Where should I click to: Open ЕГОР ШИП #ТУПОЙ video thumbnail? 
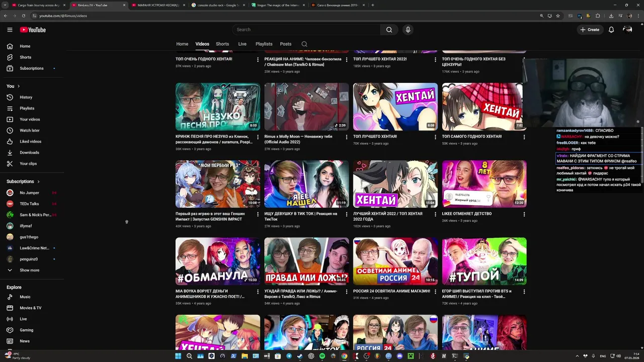pyautogui.click(x=485, y=261)
